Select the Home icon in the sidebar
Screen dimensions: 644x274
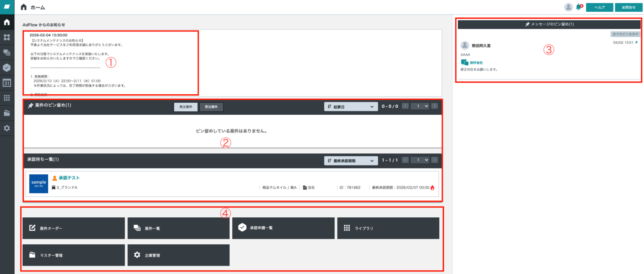(7, 22)
